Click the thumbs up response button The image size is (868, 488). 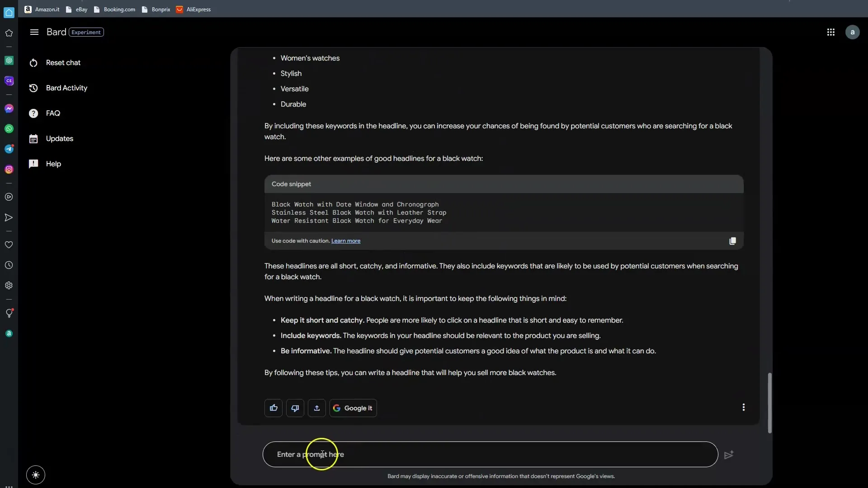point(274,408)
